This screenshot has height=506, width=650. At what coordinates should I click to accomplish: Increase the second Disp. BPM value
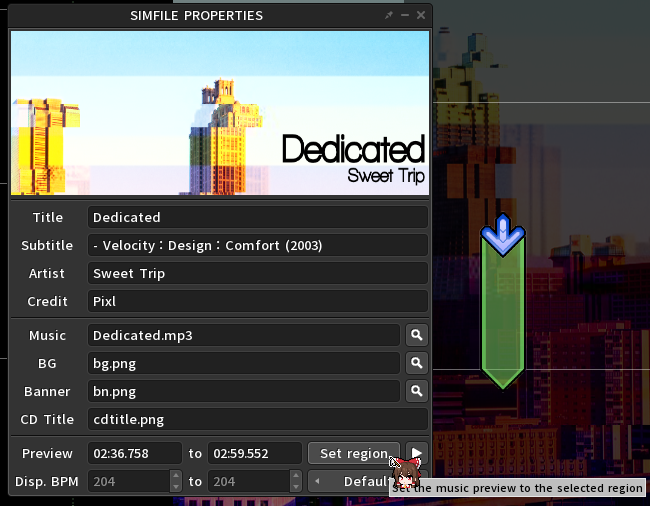[x=296, y=476]
